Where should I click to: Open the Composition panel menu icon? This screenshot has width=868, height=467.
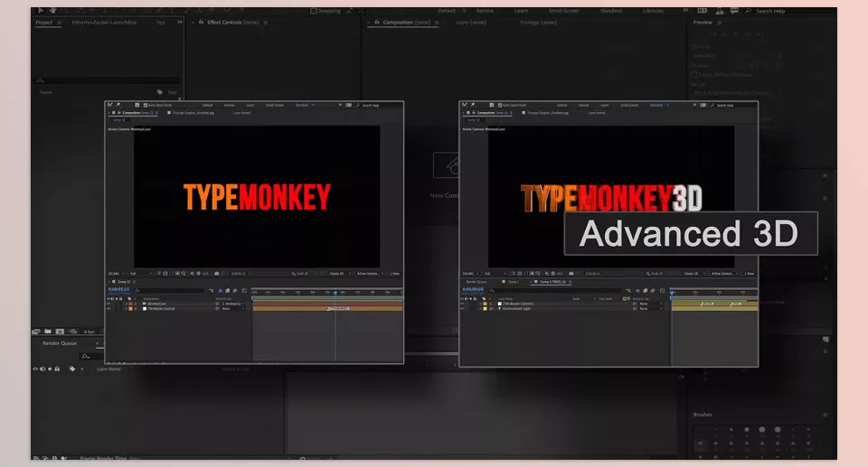(x=437, y=23)
